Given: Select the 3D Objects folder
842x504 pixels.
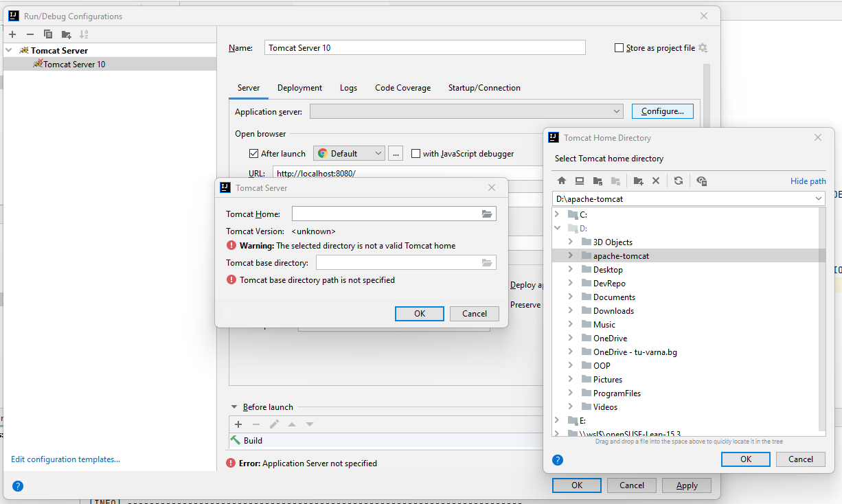Looking at the screenshot, I should tap(613, 242).
